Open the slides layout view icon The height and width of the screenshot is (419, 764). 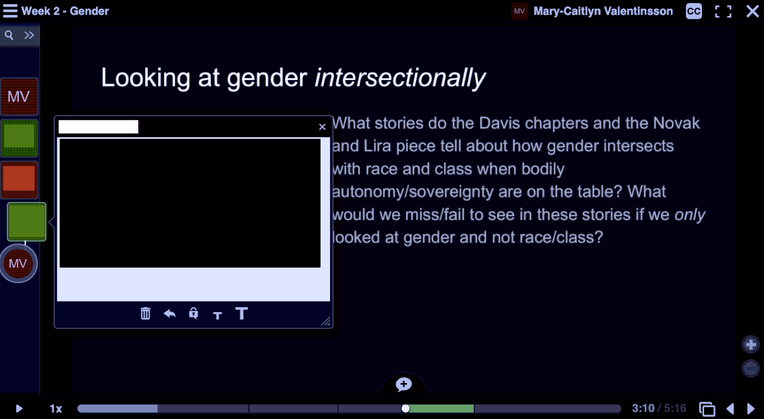(x=707, y=408)
